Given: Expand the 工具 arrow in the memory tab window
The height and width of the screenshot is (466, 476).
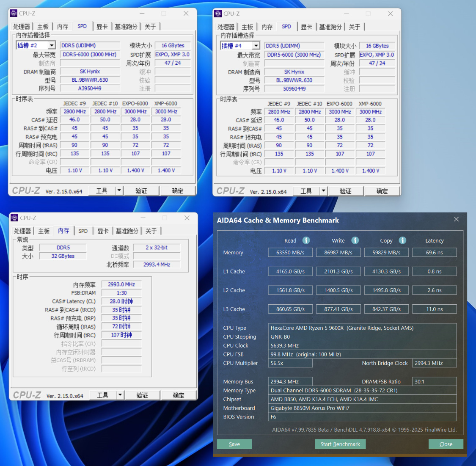Looking at the screenshot, I should point(120,395).
